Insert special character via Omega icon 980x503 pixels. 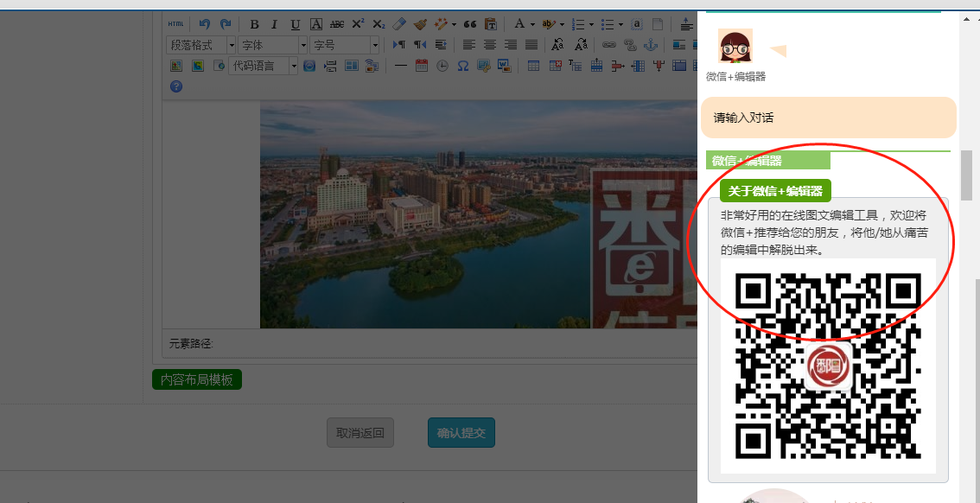pyautogui.click(x=463, y=66)
